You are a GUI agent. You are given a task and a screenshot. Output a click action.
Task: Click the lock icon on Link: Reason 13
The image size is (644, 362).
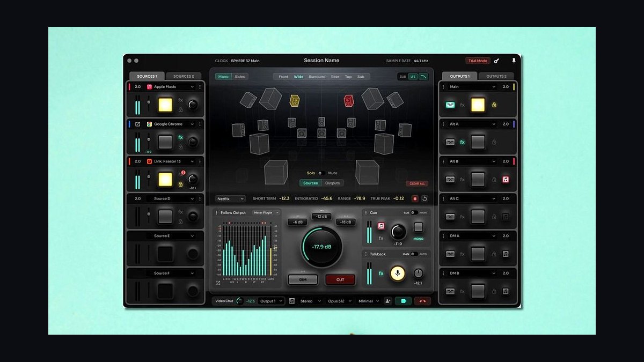coord(181,184)
